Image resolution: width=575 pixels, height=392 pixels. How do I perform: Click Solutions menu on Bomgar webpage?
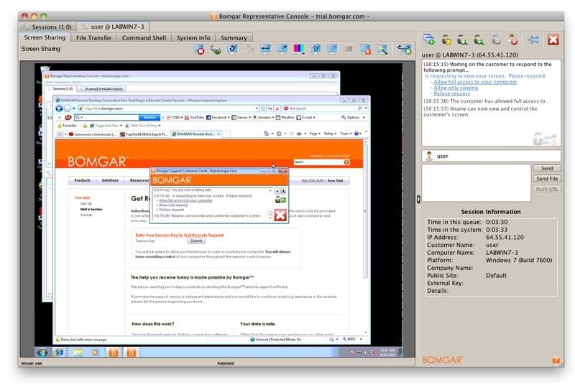point(110,180)
